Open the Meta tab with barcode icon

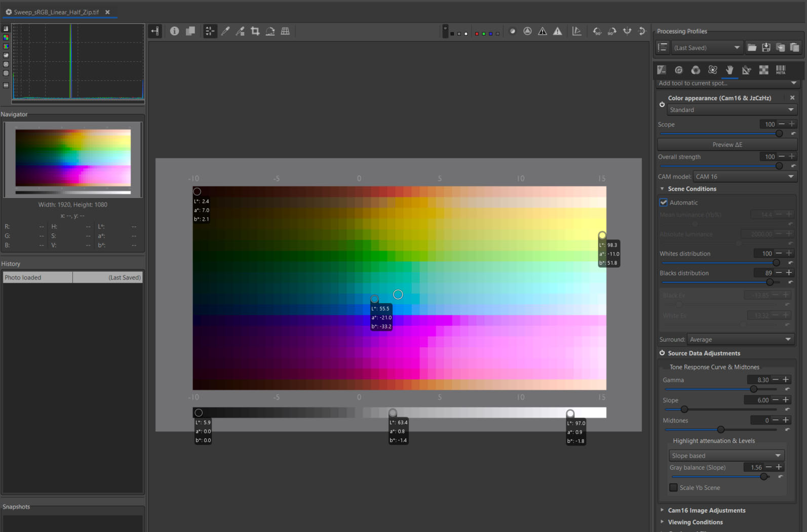(x=781, y=70)
